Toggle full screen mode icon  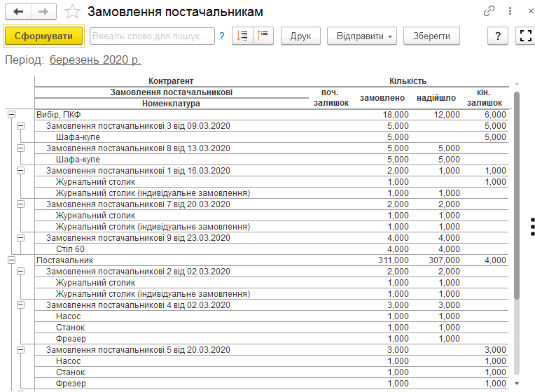525,36
